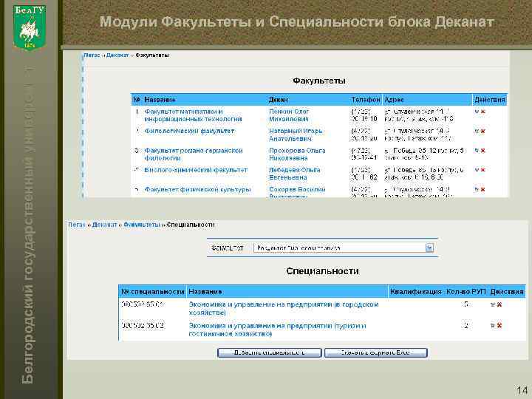Click slide number 14
Screen dimensions: 532x399
[x=522, y=390]
